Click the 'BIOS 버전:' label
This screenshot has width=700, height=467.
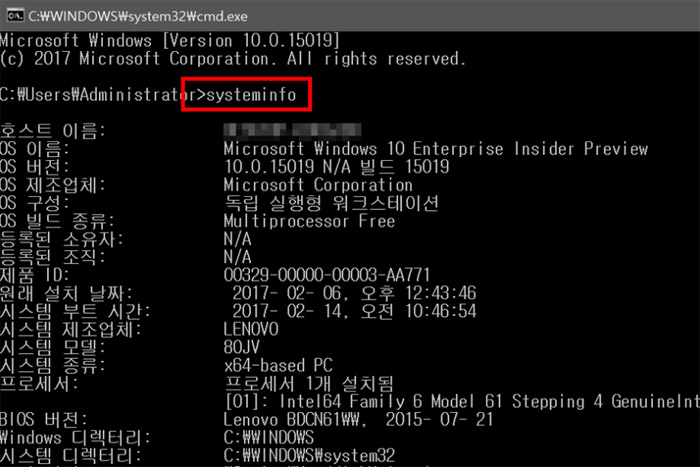(x=44, y=420)
